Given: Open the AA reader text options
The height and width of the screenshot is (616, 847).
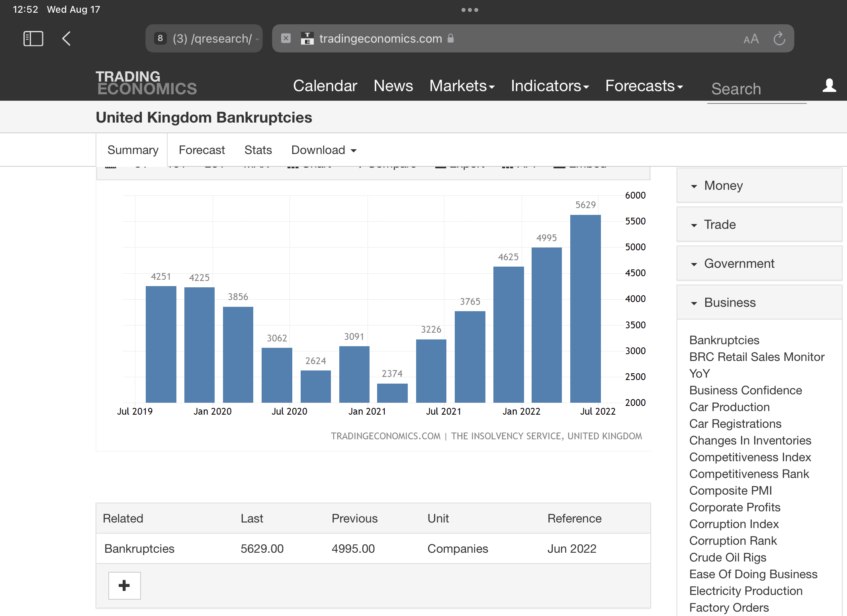Looking at the screenshot, I should (751, 39).
